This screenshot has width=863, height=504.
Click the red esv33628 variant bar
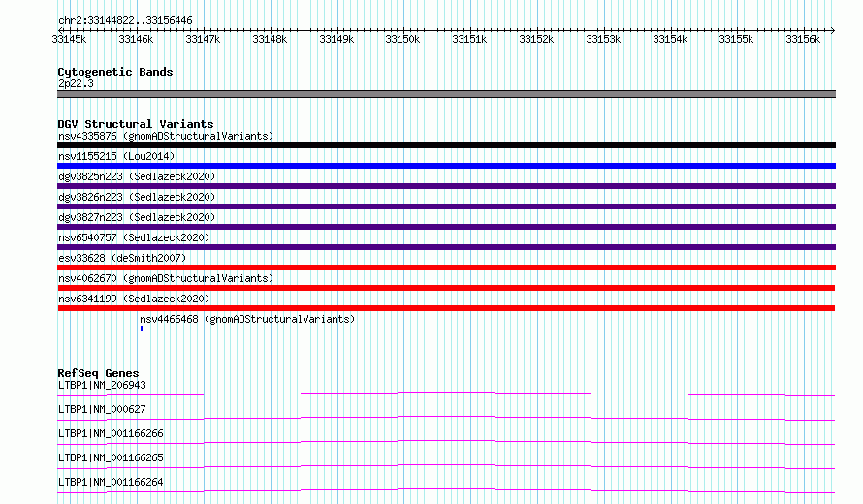coord(446,268)
